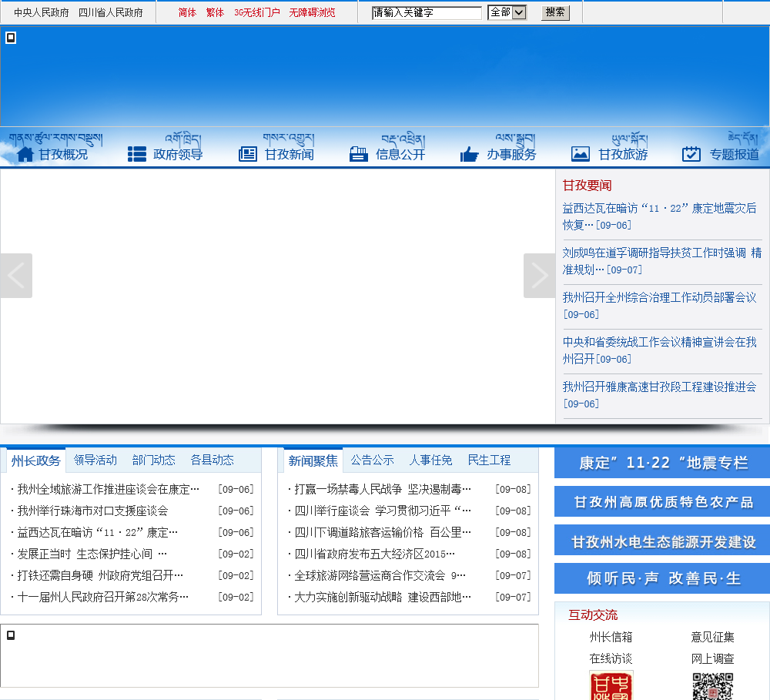The height and width of the screenshot is (700, 770).
Task: Open the 甘孜州高原优质特色农产品 banner
Action: pos(662,501)
